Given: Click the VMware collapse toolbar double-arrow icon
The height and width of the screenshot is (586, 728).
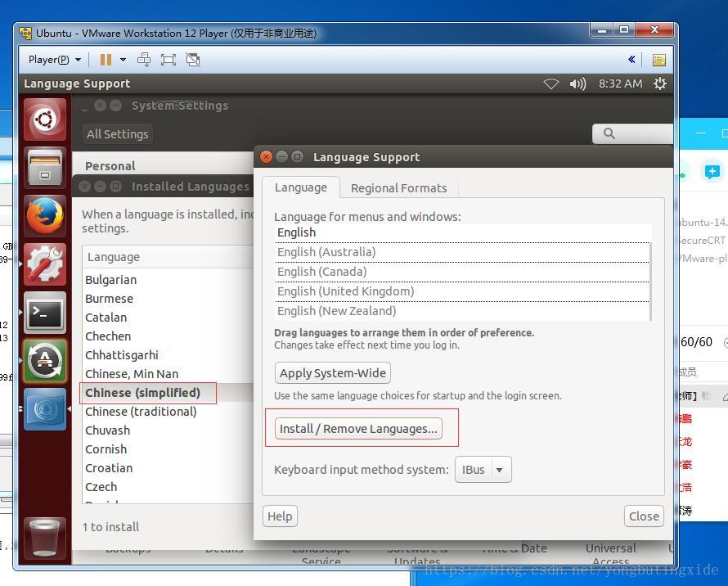Looking at the screenshot, I should 631,60.
